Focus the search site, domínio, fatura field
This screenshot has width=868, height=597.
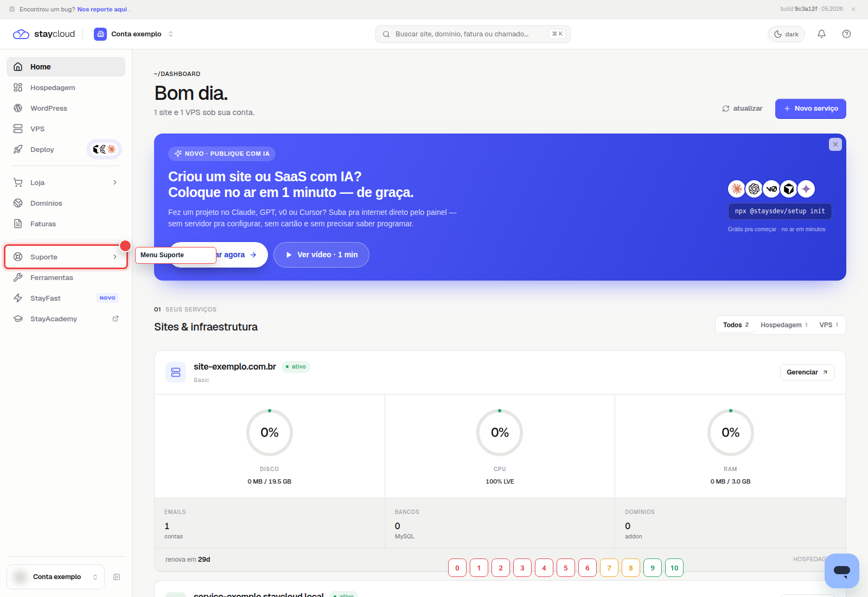click(473, 34)
